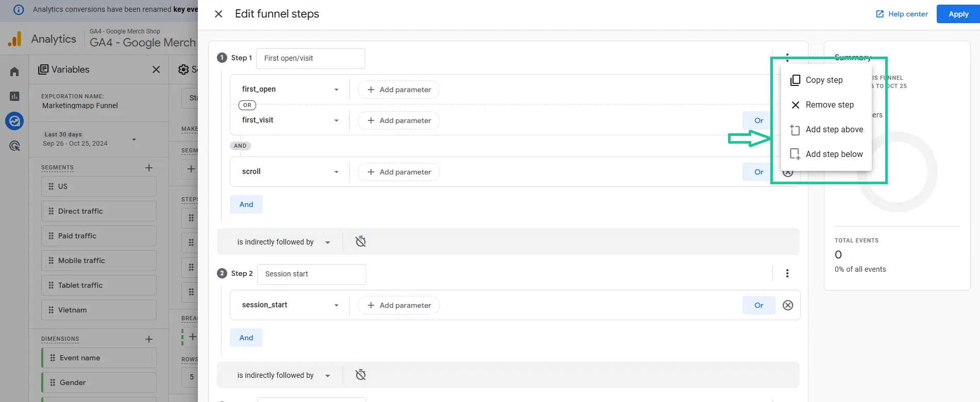Open Explore from the sidebar
Image resolution: width=980 pixels, height=402 pixels.
[x=14, y=121]
